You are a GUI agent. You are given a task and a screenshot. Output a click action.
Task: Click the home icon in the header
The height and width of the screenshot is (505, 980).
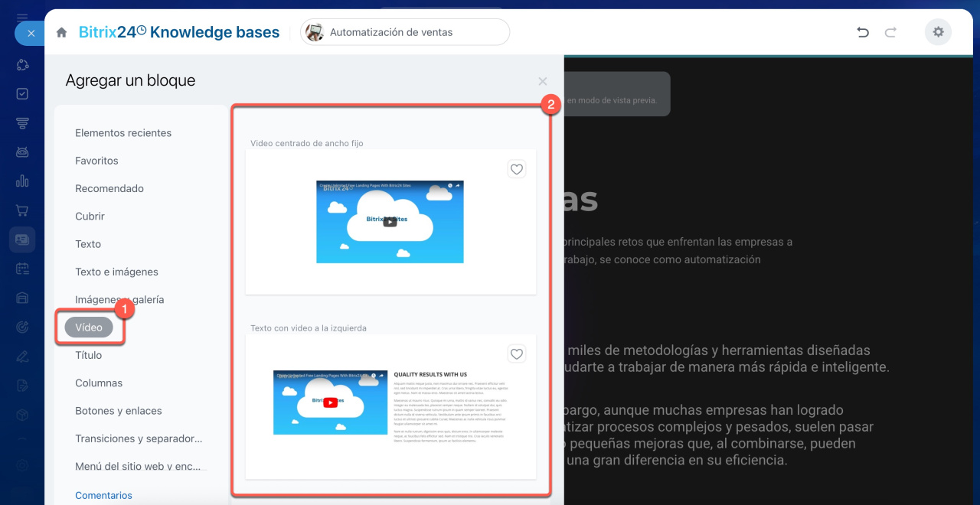coord(62,33)
